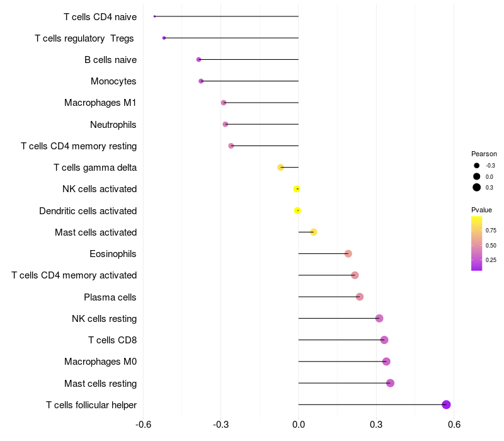The height and width of the screenshot is (441, 504).
Task: Click the 'T cells CD8' axis label
Action: [113, 340]
